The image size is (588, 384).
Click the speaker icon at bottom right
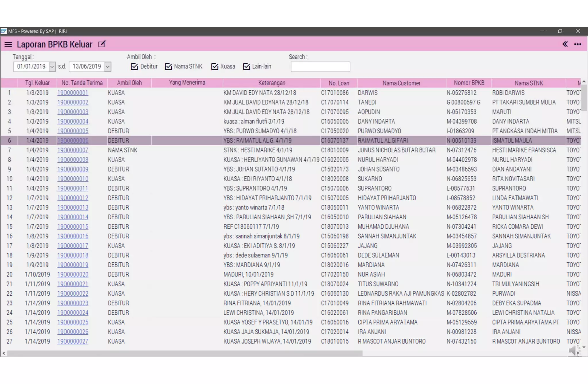coord(573,350)
